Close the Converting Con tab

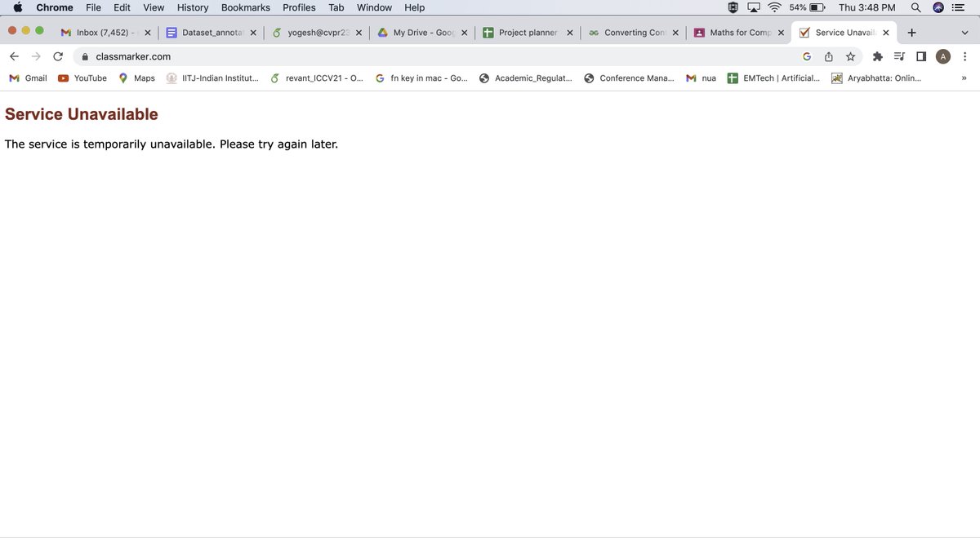click(675, 33)
